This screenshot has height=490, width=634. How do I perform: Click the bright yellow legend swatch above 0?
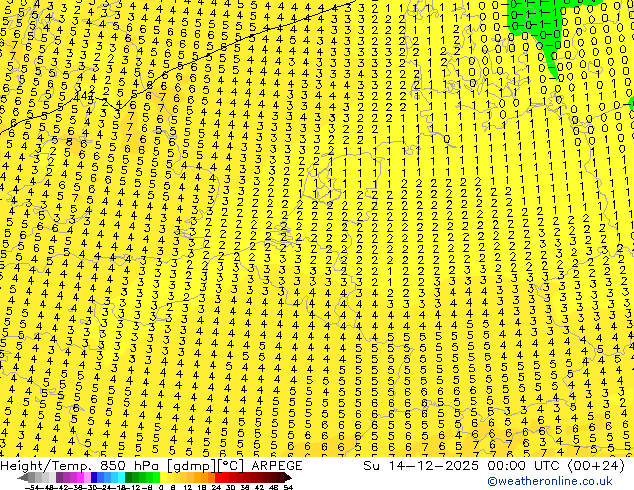click(x=163, y=477)
